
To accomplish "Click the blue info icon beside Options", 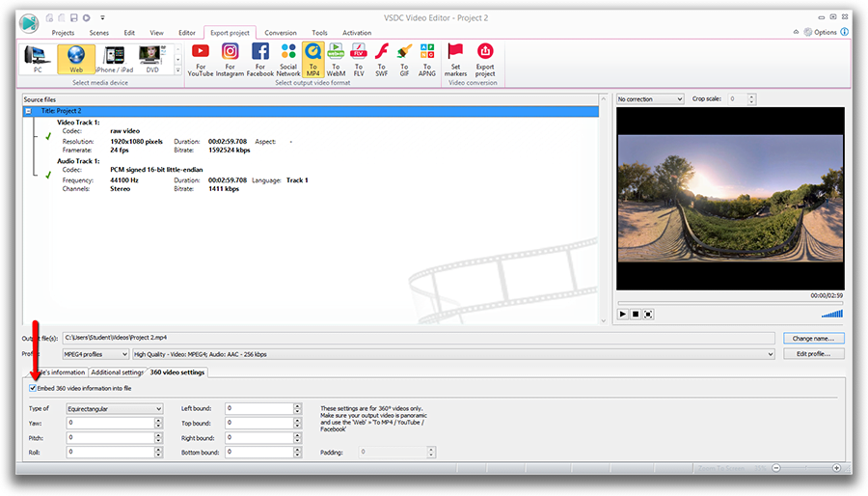I will pyautogui.click(x=844, y=32).
